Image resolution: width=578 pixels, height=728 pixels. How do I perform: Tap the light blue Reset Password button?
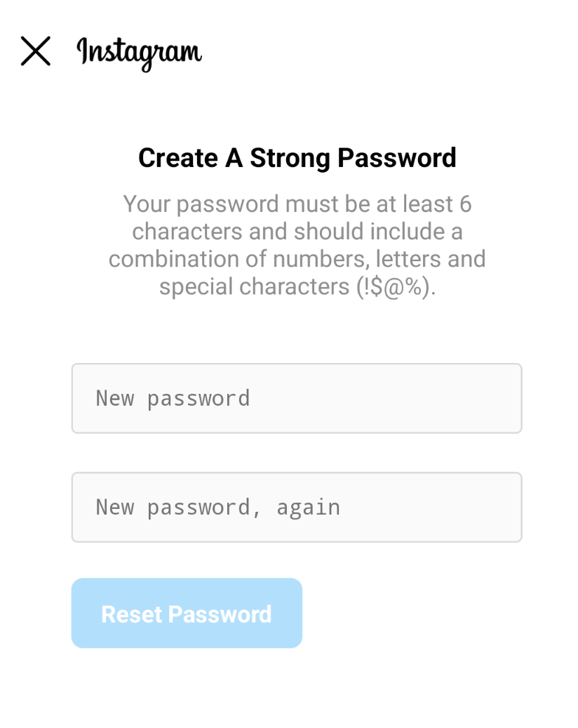click(187, 613)
